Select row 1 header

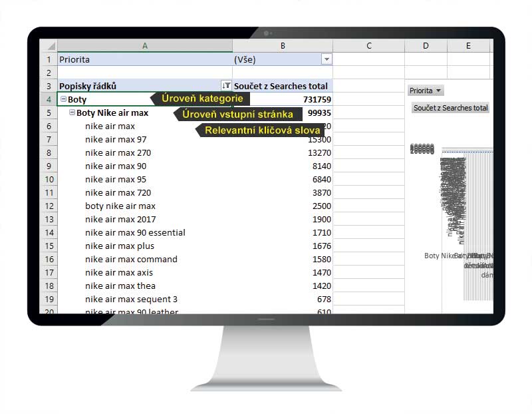49,59
